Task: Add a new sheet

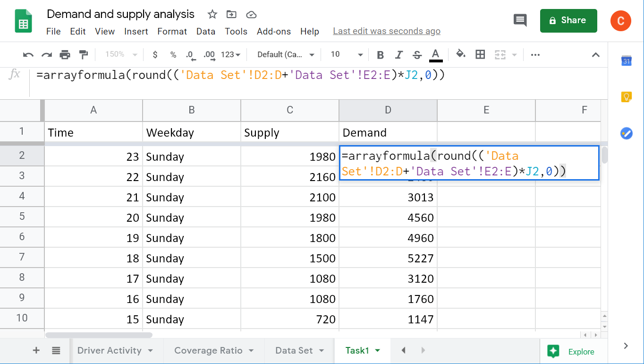Action: point(36,350)
